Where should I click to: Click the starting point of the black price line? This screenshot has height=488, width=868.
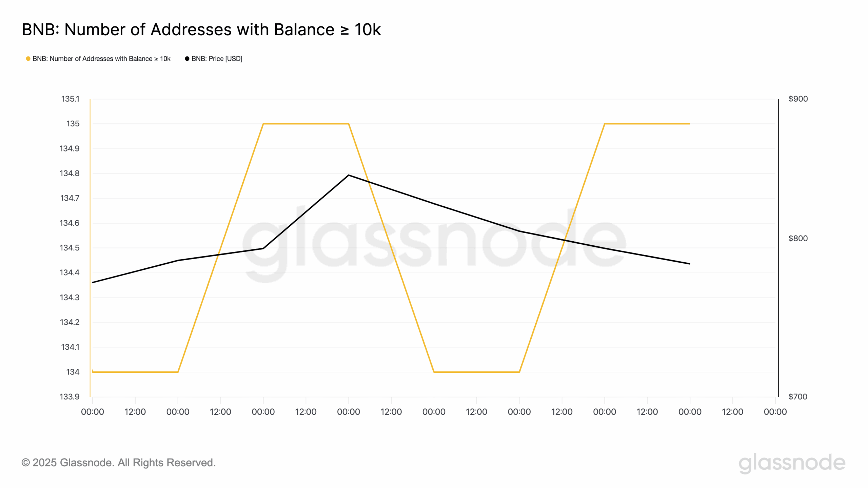click(93, 282)
